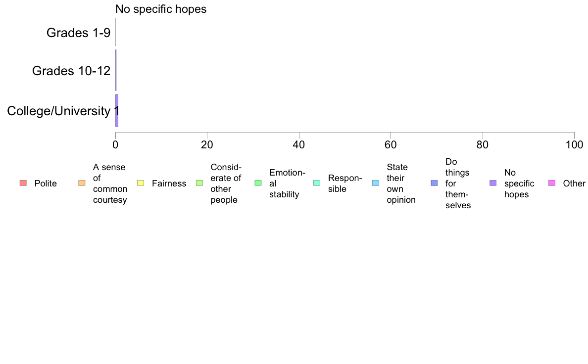The height and width of the screenshot is (364, 588).
Task: Click the Fairness legend label text
Action: coord(169,183)
